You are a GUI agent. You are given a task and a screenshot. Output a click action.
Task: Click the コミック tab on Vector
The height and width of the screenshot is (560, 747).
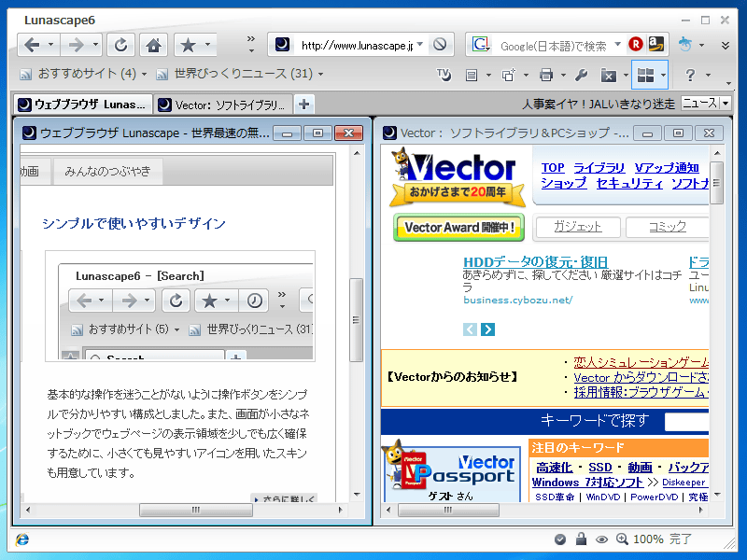[667, 227]
